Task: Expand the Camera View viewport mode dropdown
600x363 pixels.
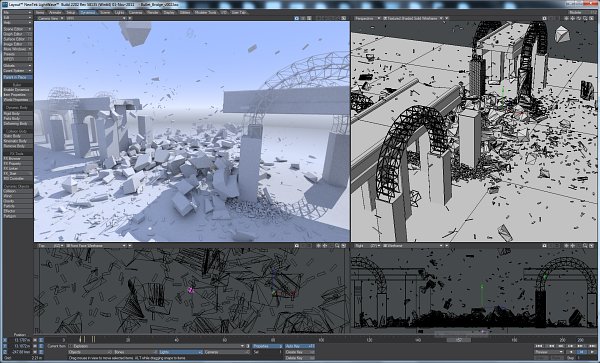Action: pos(50,18)
